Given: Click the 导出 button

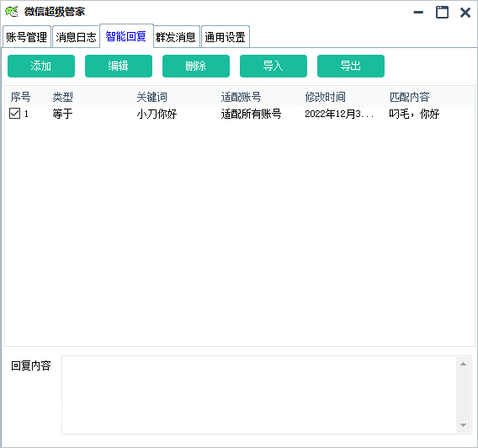Looking at the screenshot, I should (351, 66).
